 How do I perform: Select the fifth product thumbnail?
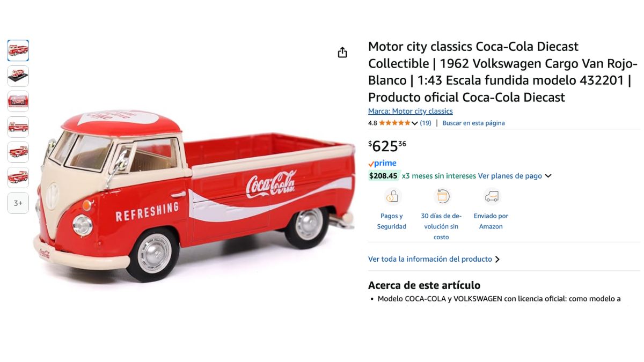(x=18, y=152)
